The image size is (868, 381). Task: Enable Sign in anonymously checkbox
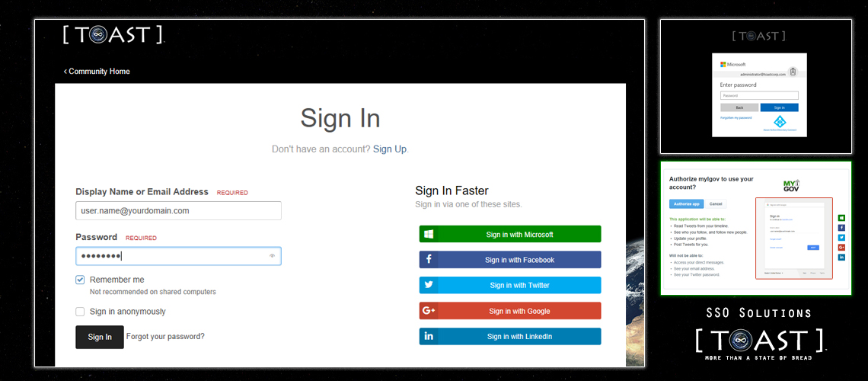(x=80, y=311)
